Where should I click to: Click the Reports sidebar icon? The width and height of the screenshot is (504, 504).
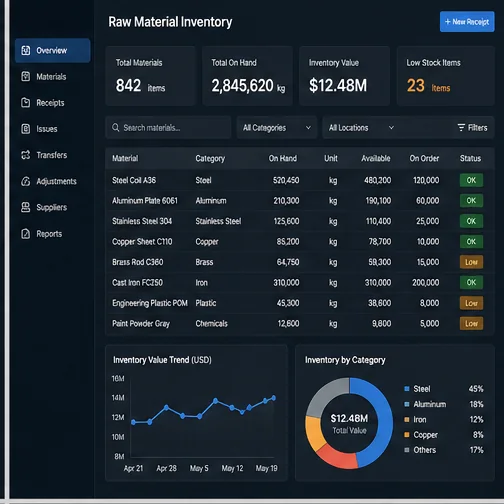[x=26, y=234]
